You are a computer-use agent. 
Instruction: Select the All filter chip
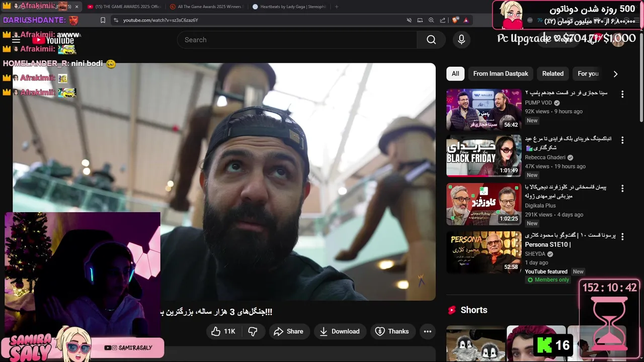(455, 73)
